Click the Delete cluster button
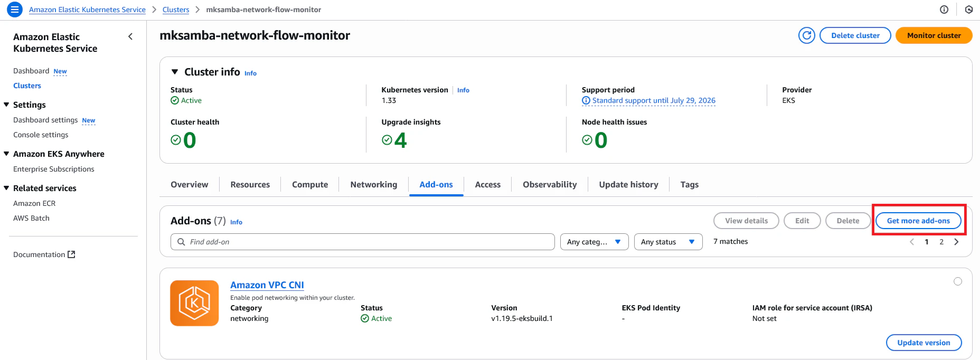 [855, 35]
